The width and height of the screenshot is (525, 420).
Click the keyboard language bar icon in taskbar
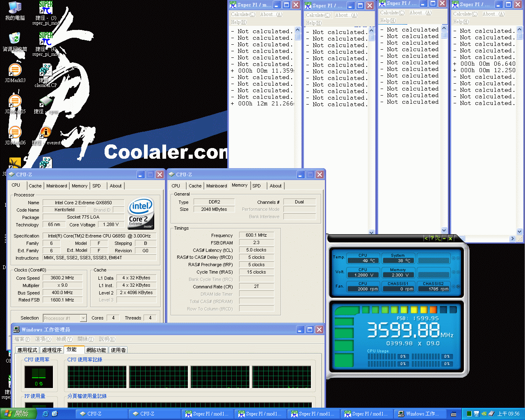[x=454, y=414]
